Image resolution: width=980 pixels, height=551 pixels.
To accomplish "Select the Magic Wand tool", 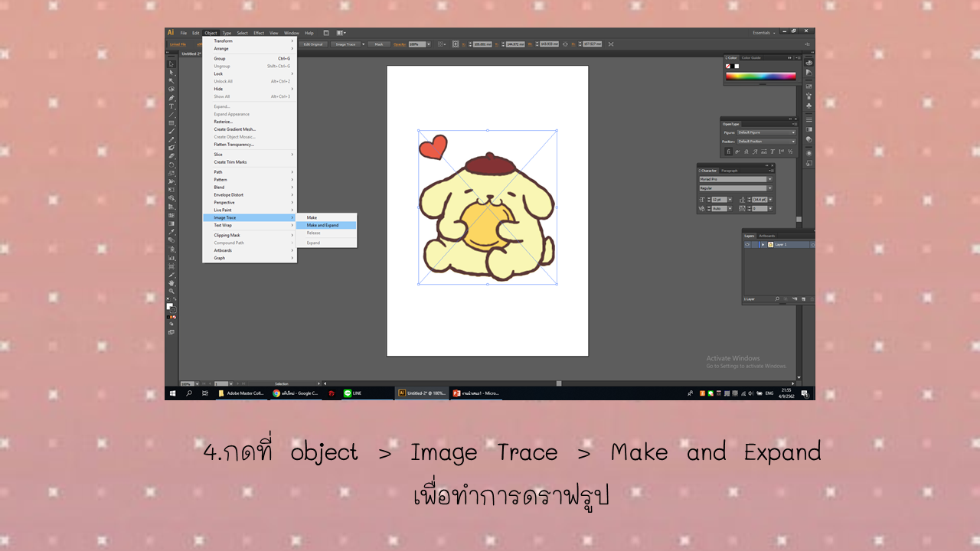I will (171, 80).
